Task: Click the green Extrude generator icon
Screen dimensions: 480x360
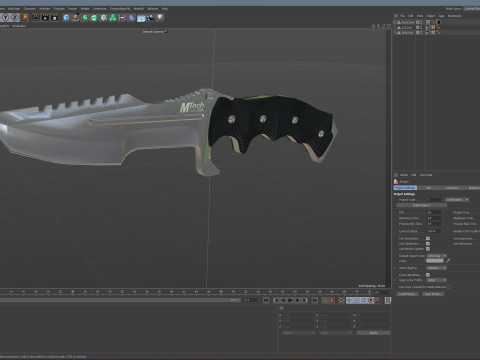Action: click(94, 17)
